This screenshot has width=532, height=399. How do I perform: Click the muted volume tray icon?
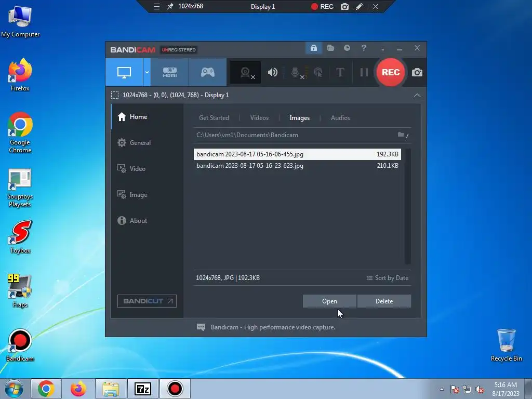click(480, 390)
